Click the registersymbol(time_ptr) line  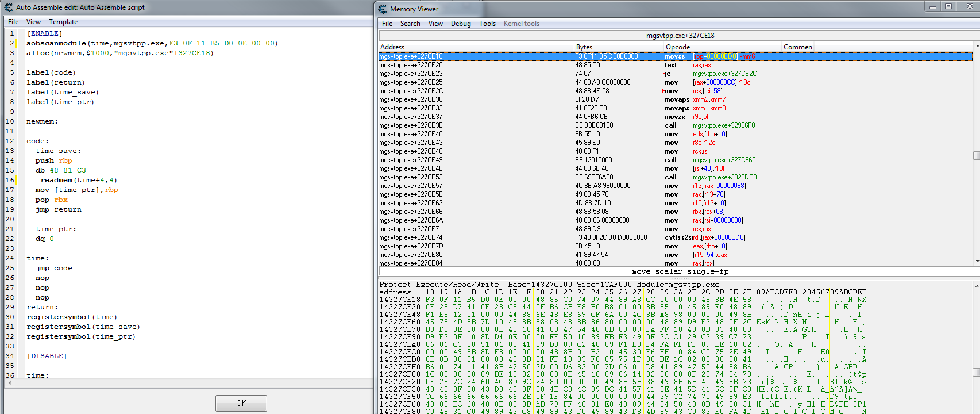click(81, 336)
